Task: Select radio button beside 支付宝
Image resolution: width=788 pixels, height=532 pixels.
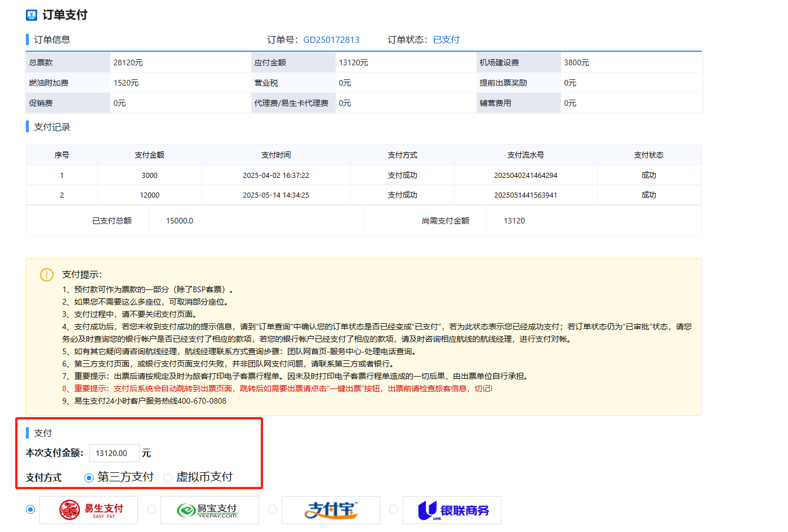Action: 273,509
